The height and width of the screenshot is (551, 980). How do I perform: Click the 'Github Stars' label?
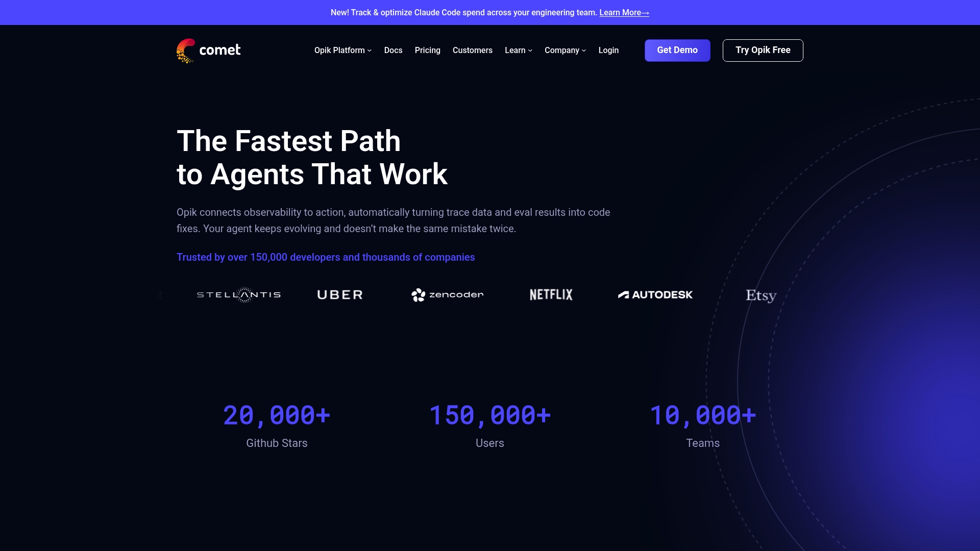(277, 443)
